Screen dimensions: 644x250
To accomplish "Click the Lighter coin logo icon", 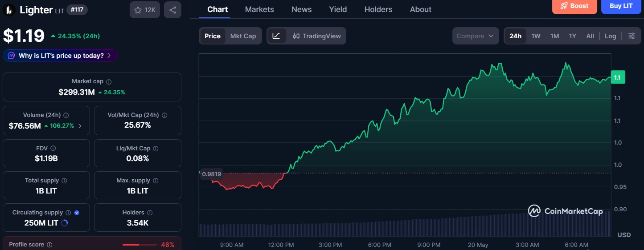I will click(x=9, y=10).
